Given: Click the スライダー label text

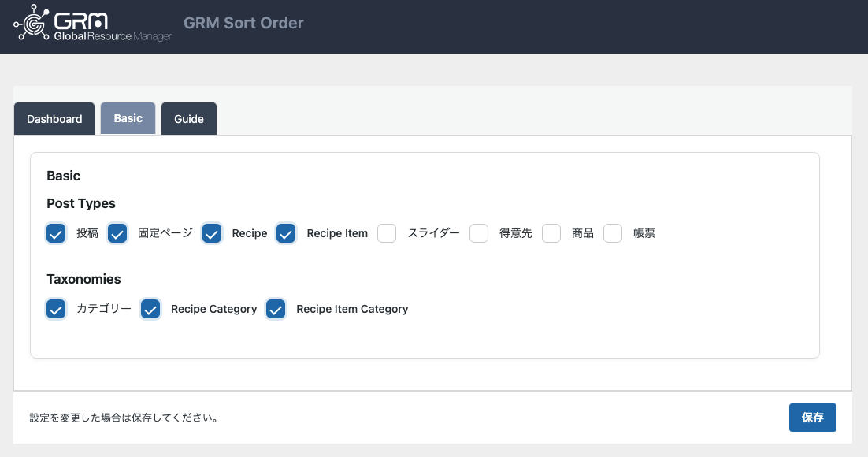Looking at the screenshot, I should tap(433, 233).
